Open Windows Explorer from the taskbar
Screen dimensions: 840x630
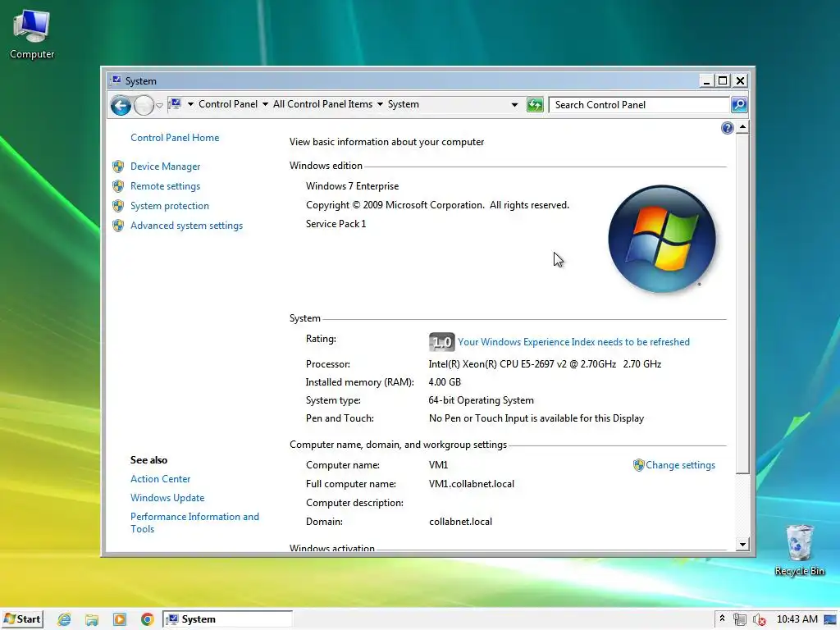pyautogui.click(x=92, y=619)
